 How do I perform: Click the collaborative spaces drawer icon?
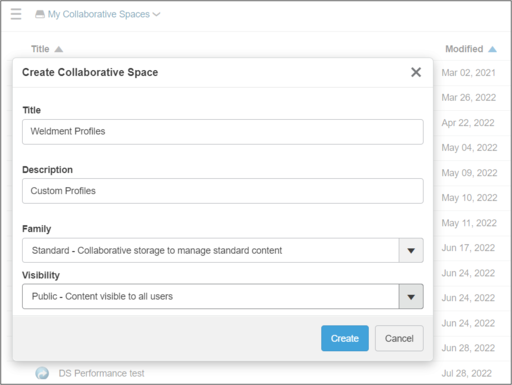coord(40,14)
